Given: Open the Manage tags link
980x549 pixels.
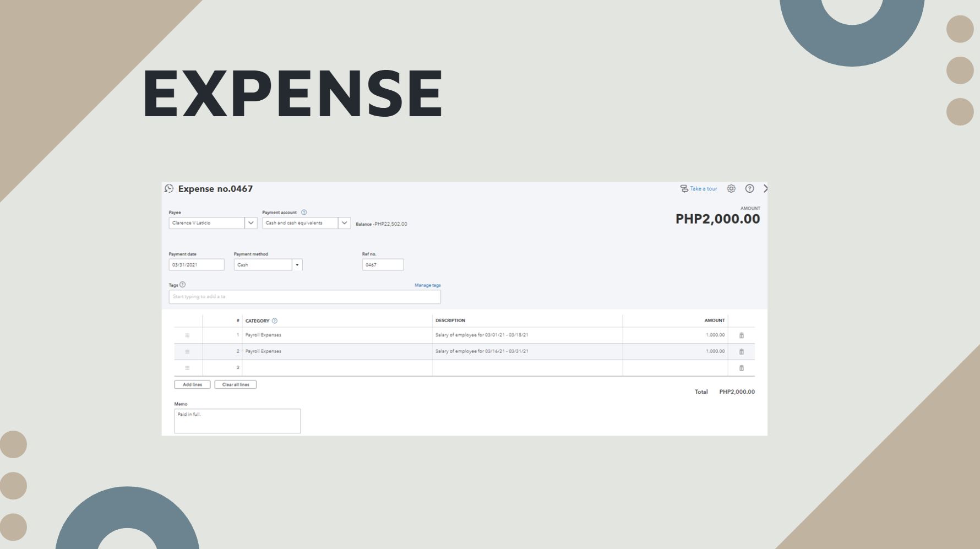Looking at the screenshot, I should point(427,285).
